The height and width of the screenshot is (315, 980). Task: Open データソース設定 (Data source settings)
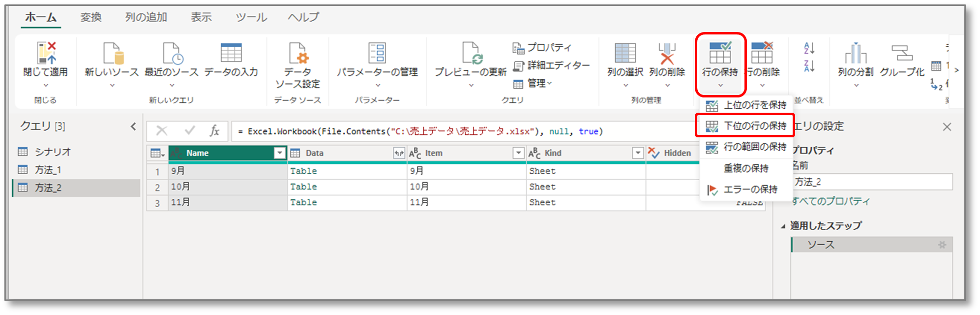[x=297, y=65]
